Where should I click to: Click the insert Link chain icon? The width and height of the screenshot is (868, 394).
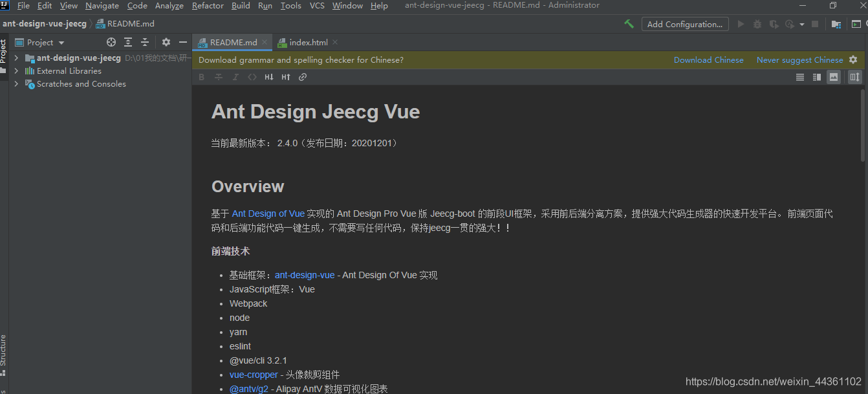coord(303,77)
